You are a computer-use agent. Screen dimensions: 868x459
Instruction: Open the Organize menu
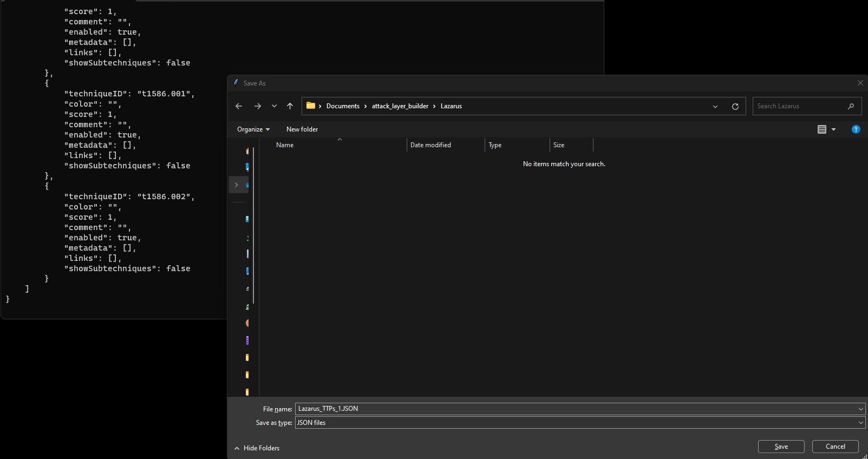click(253, 129)
